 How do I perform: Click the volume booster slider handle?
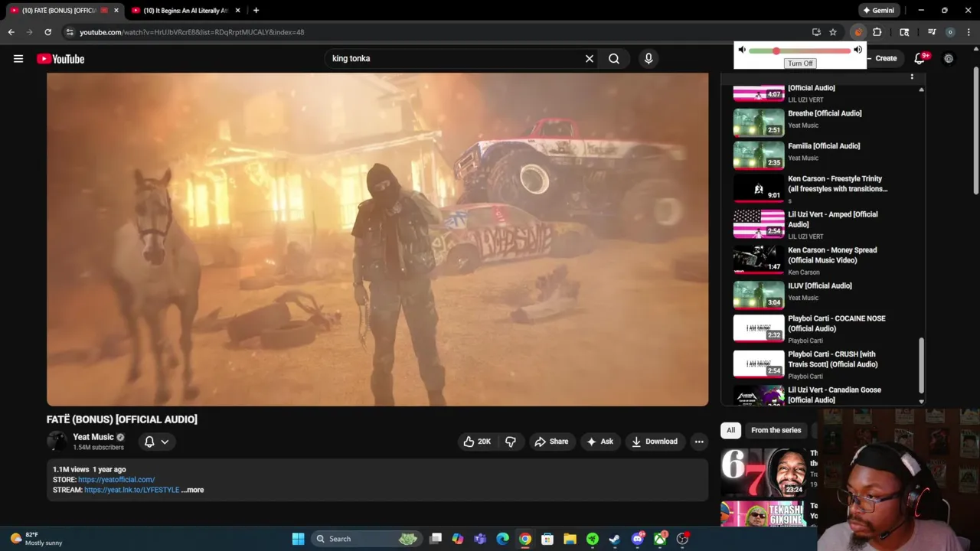776,51
